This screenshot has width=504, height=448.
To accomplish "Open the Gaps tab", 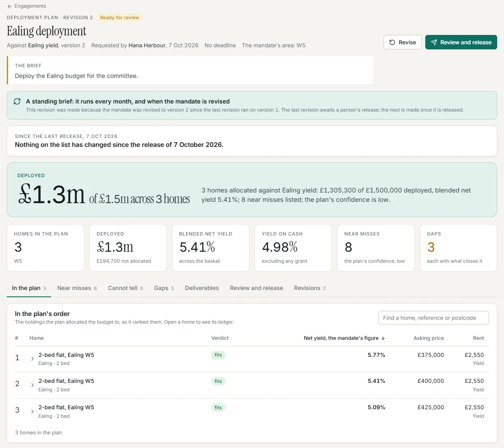I will 164,288.
